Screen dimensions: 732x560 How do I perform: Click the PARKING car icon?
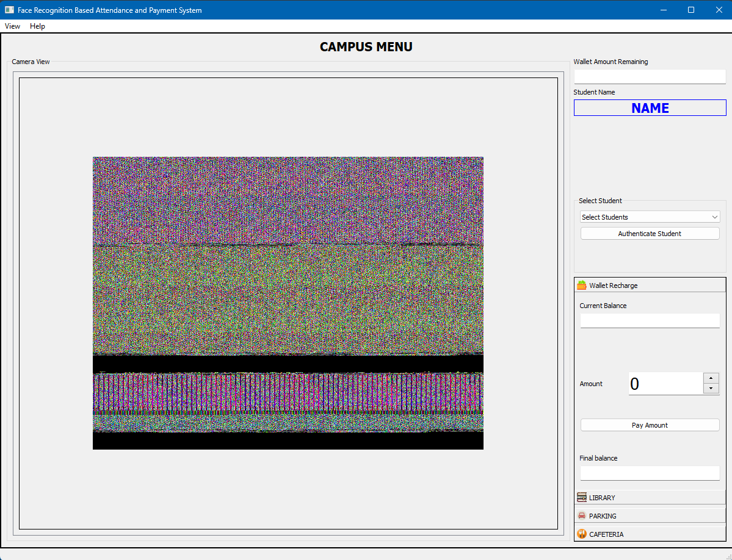point(582,515)
